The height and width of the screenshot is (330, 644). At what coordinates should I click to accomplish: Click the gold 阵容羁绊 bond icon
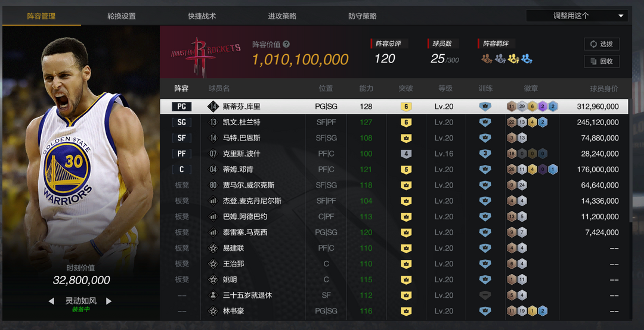513,58
